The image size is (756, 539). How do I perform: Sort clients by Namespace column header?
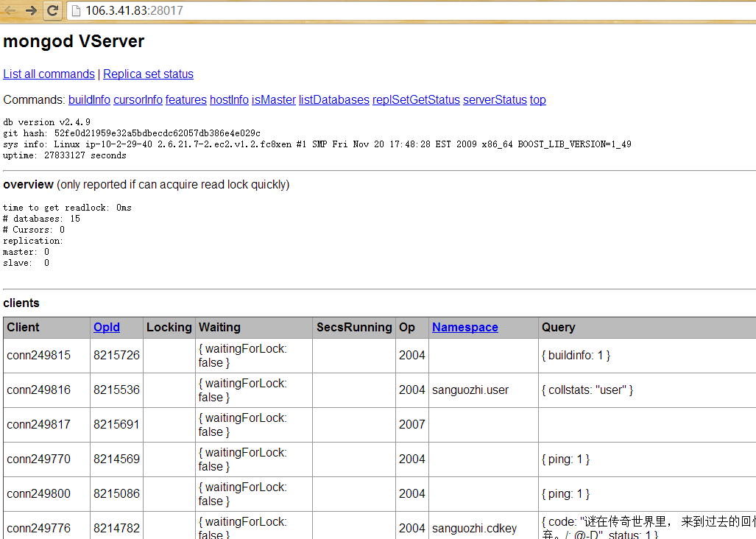coord(464,328)
